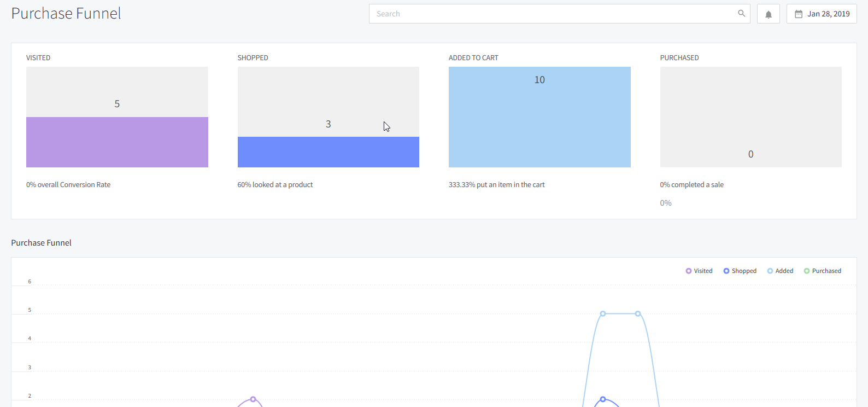Image resolution: width=868 pixels, height=407 pixels.
Task: Open the Jan 28, 2019 date picker
Action: point(822,14)
